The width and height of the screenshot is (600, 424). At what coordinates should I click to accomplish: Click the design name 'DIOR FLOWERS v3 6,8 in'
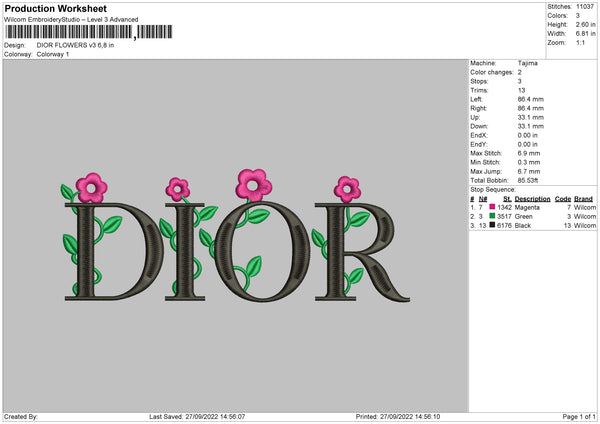click(75, 45)
